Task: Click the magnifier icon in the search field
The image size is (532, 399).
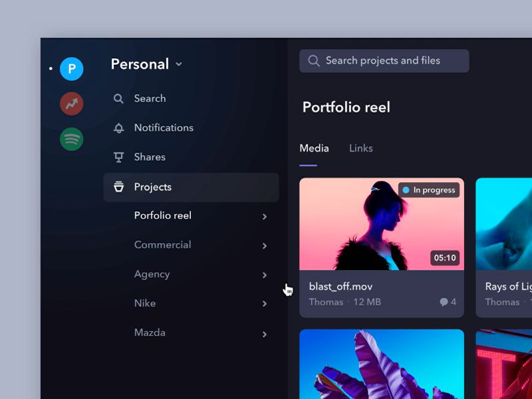Action: point(314,61)
